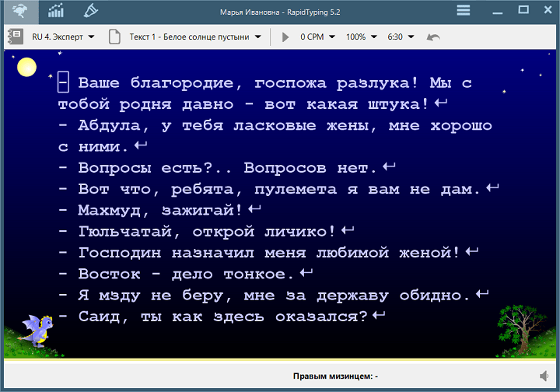This screenshot has height=392, width=560.
Task: Restart the lesson with the undo arrow
Action: pos(433,37)
